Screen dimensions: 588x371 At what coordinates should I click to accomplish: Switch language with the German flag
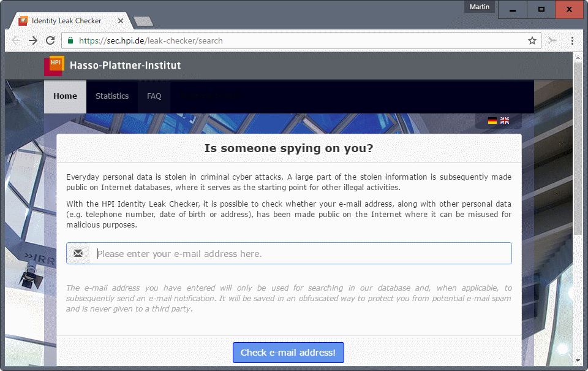click(492, 121)
